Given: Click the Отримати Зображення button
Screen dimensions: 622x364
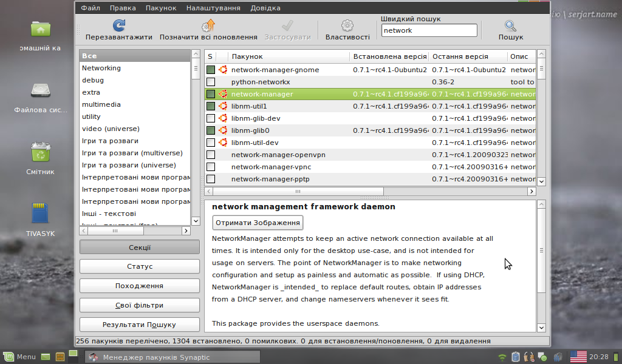Looking at the screenshot, I should click(x=258, y=223).
